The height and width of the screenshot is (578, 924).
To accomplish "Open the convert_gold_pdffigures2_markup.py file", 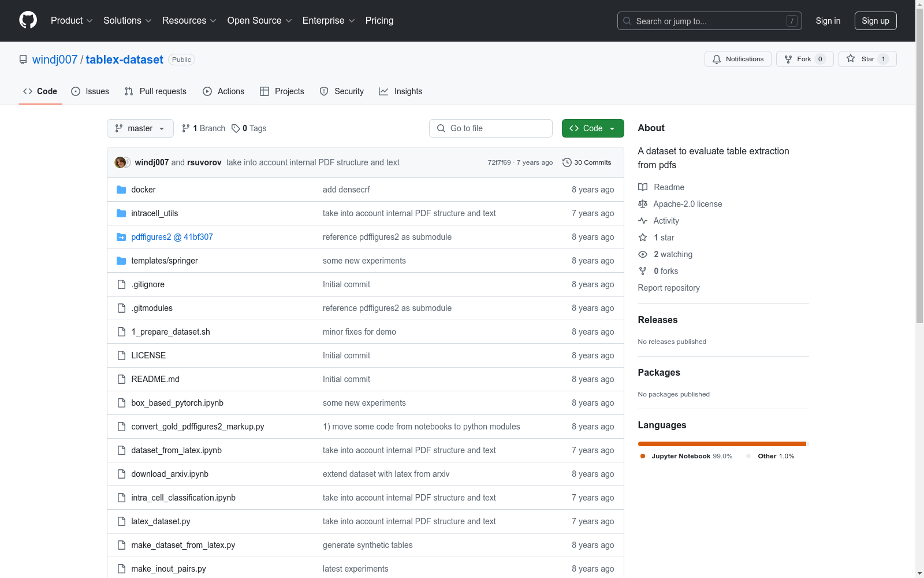I will [x=198, y=427].
